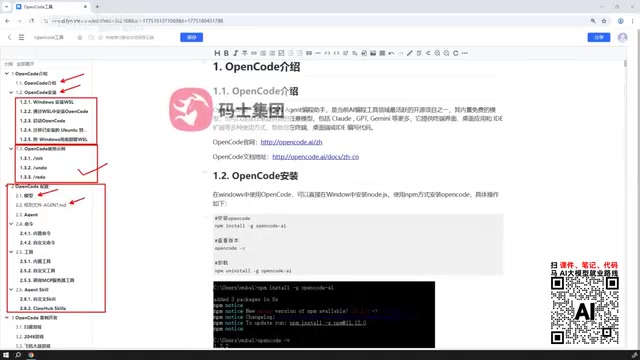The image size is (640, 360).
Task: Jump to '2.5.3' MCP tools item in outline
Action: coord(47,280)
